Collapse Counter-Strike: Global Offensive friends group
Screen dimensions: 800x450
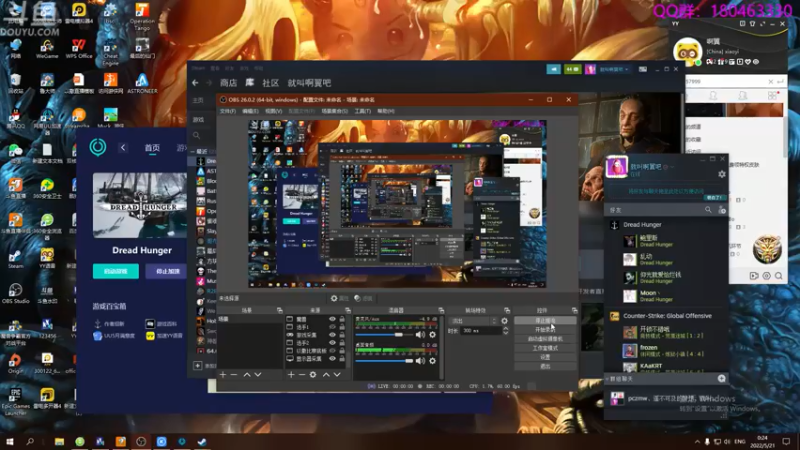[x=667, y=316]
